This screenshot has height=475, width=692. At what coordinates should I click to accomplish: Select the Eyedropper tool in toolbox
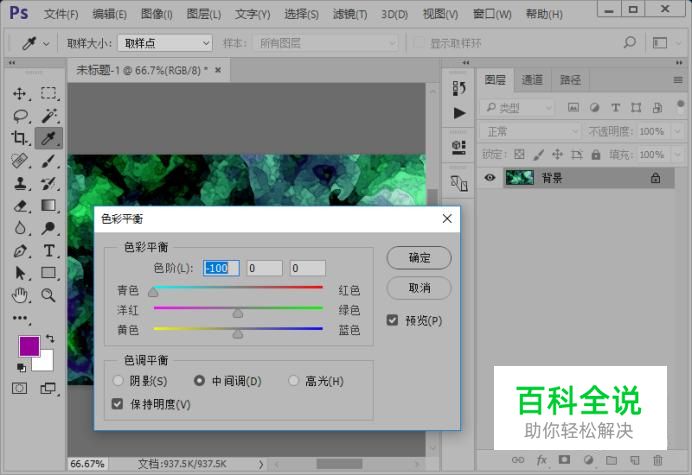[49, 138]
